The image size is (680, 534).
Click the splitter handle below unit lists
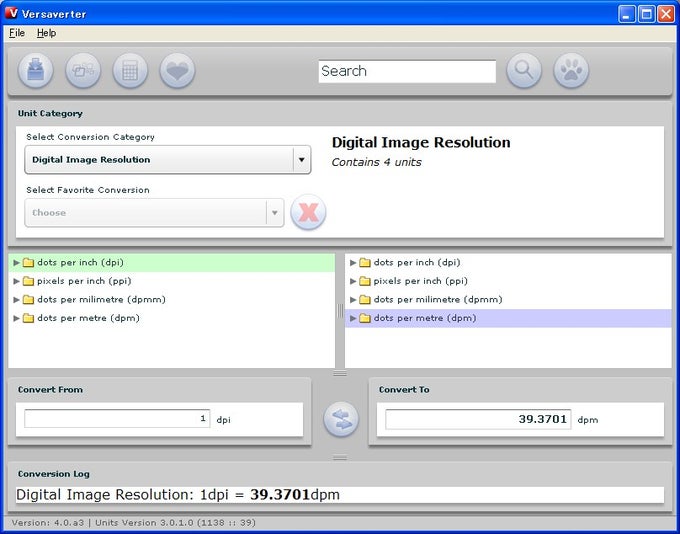tap(340, 373)
